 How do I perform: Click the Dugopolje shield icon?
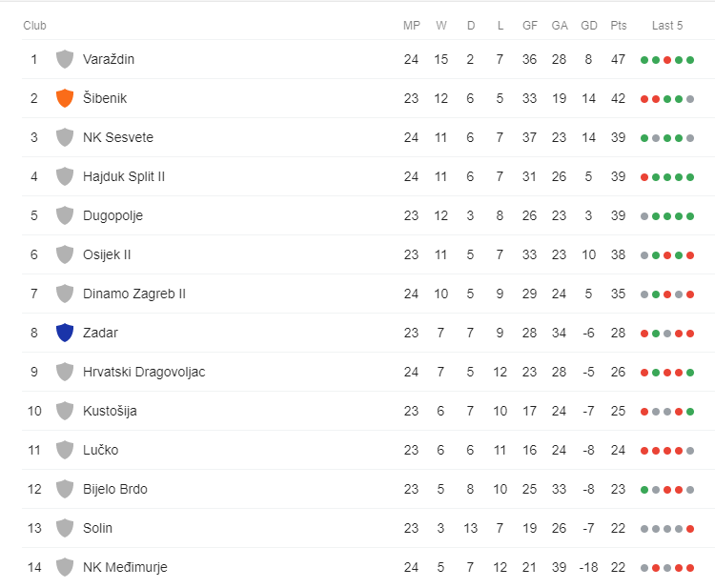click(65, 215)
